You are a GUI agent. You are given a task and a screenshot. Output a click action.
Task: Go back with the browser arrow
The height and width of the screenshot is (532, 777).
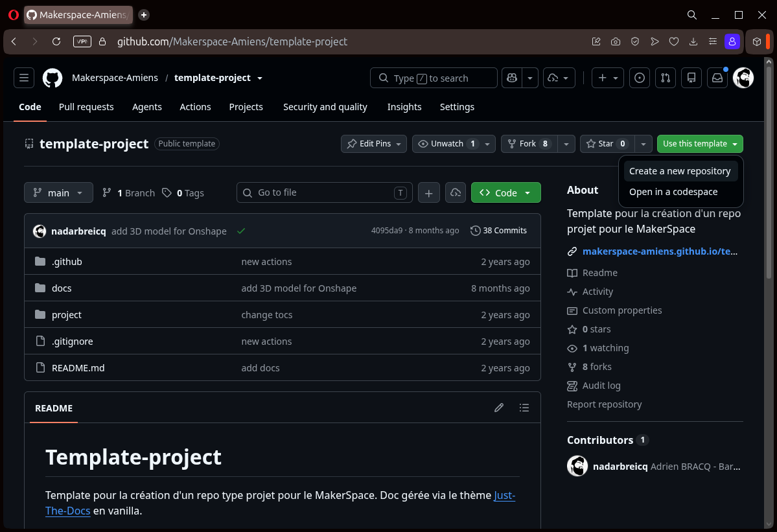14,41
